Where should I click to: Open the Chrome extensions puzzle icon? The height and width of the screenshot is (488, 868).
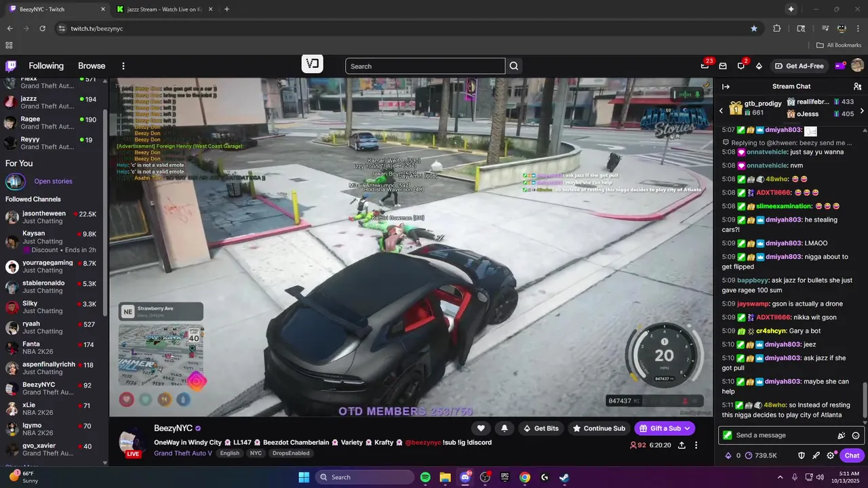(777, 28)
